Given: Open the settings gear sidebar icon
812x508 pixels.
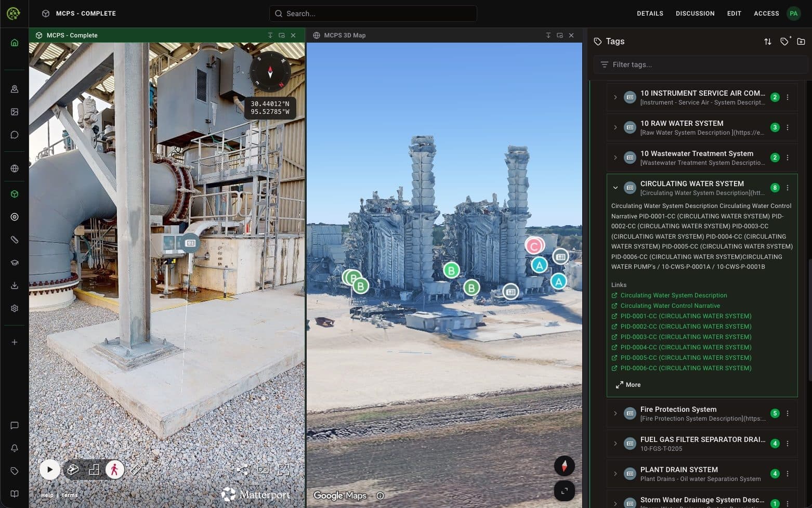Looking at the screenshot, I should [x=15, y=308].
